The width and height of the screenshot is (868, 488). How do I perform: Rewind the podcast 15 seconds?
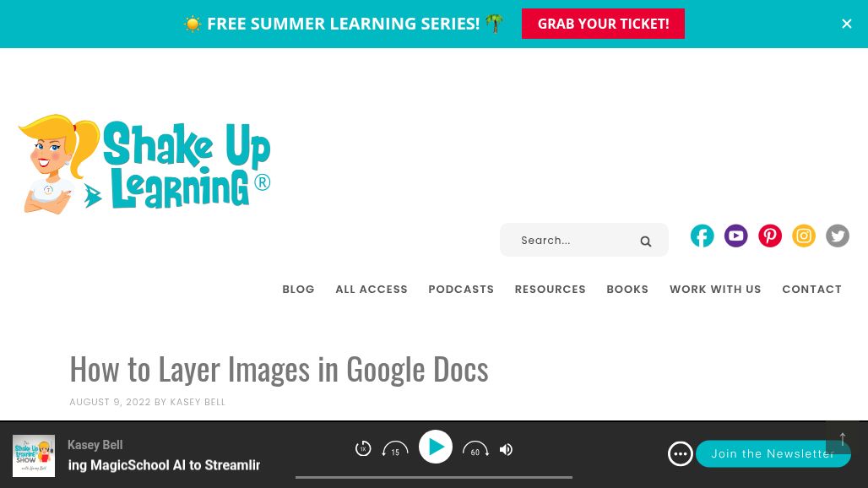tap(394, 449)
